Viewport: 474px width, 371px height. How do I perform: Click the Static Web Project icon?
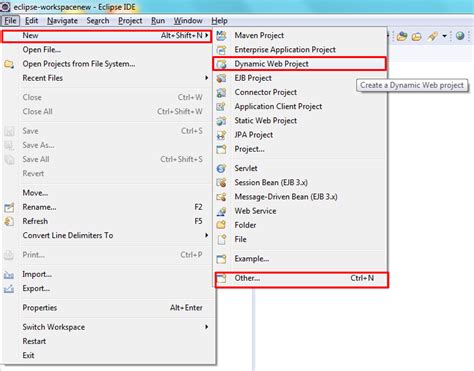(221, 121)
